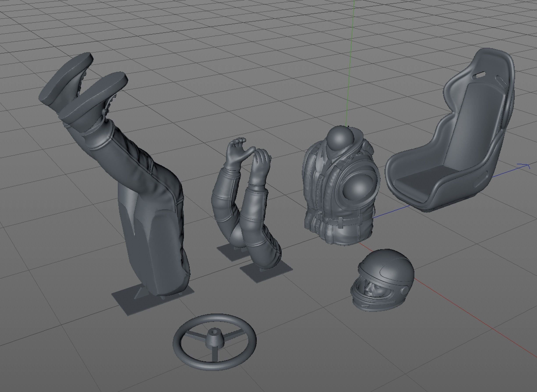
Task: Select the steering wheel rim model
Action: (177, 344)
